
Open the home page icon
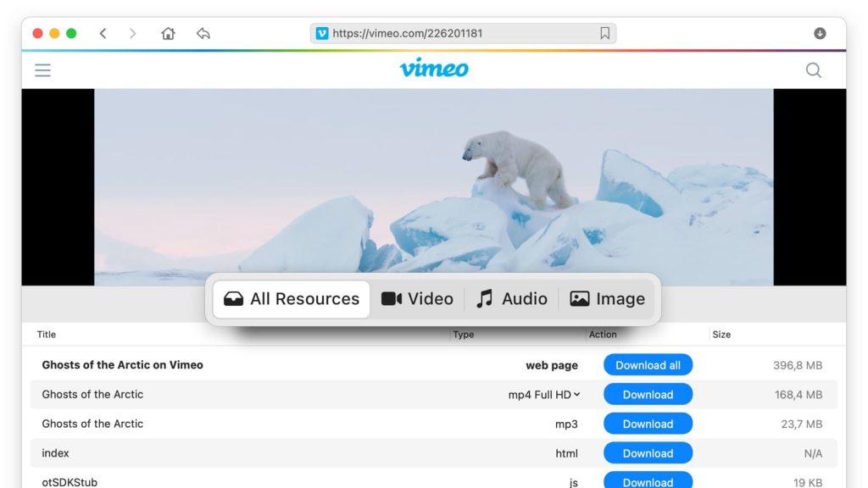point(168,33)
